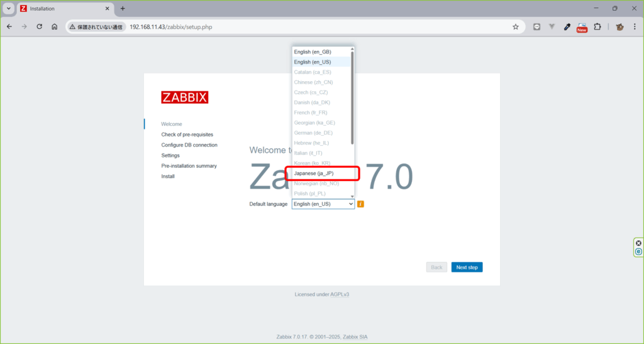644x344 pixels.
Task: Switch to the Installation tab
Action: pos(65,9)
